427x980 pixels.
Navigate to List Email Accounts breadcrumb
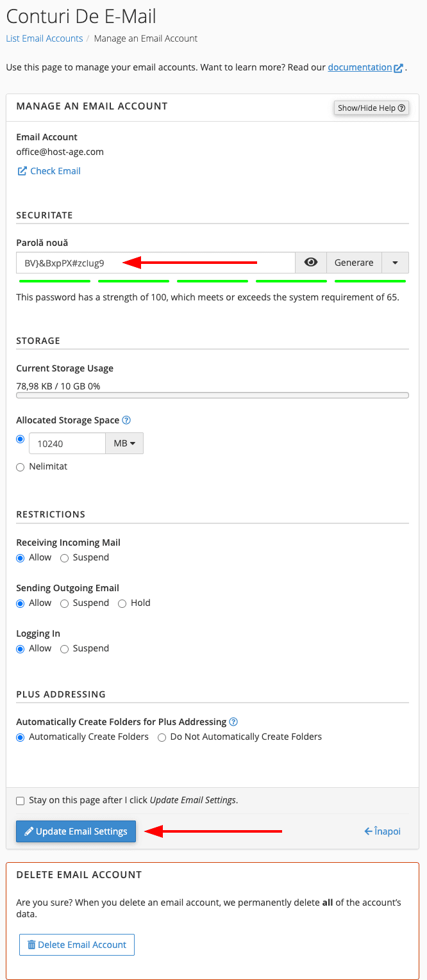click(44, 38)
